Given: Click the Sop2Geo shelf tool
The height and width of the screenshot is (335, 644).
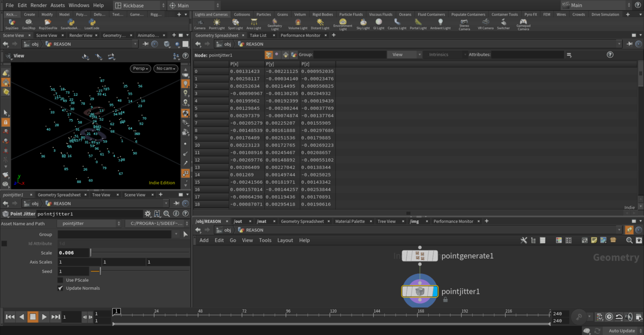Looking at the screenshot, I should point(12,24).
